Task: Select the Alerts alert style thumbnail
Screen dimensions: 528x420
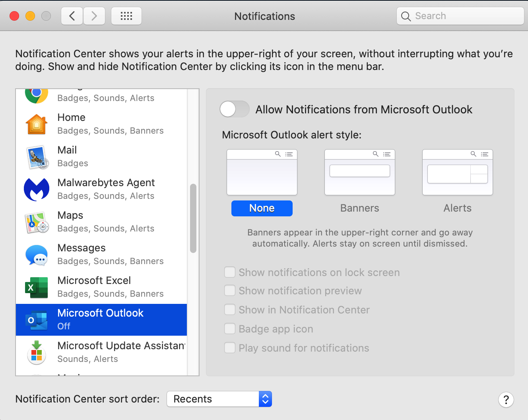Action: click(458, 172)
